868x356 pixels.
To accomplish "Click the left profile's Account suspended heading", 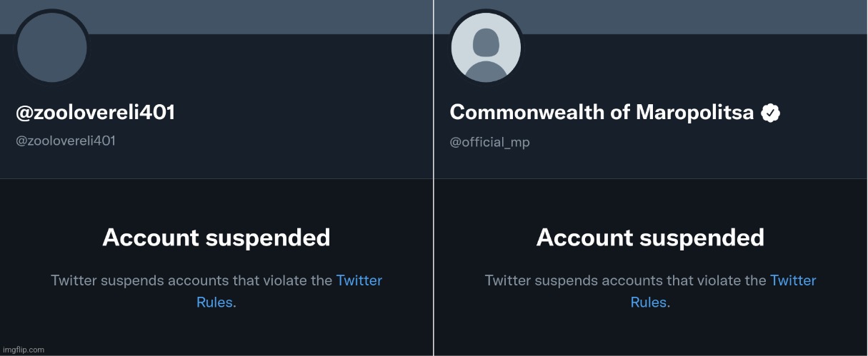I will point(216,238).
